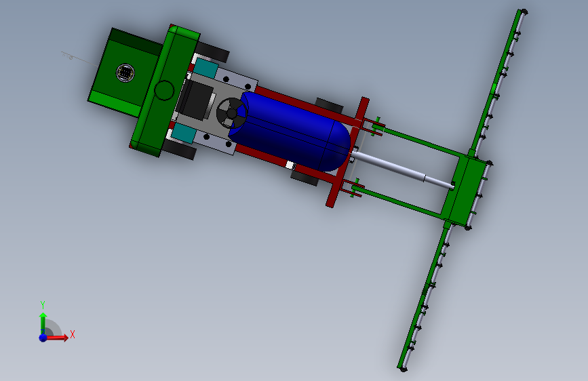The width and height of the screenshot is (588, 381).
Task: Select the black front wheel below the fender
Action: click(178, 149)
